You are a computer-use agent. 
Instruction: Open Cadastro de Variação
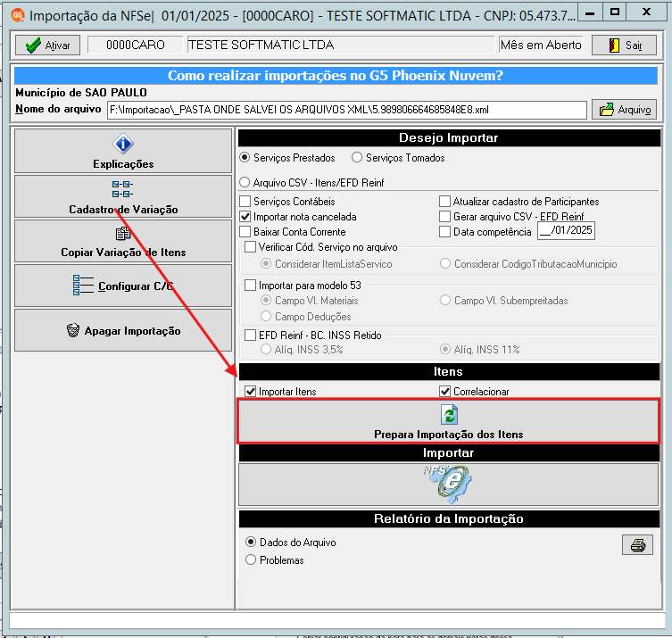tap(123, 196)
